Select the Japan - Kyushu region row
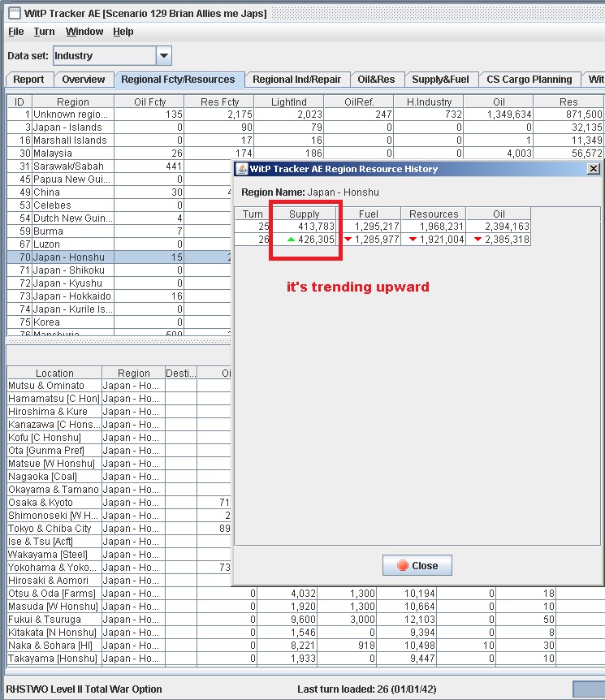 coord(119,283)
